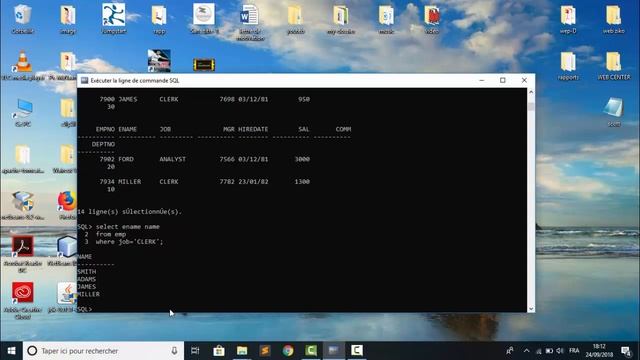Open the web ziko folder on desktop
This screenshot has width=640, height=360.
[613, 15]
